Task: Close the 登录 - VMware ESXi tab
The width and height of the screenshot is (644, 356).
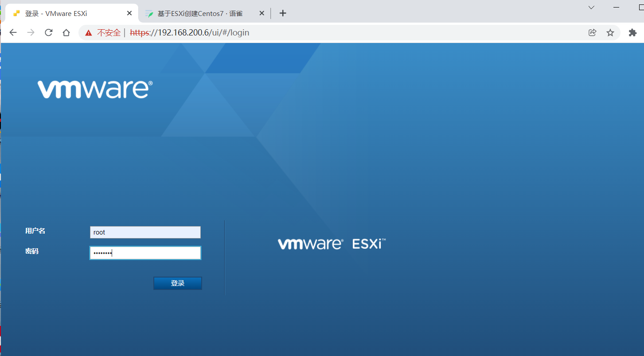Action: (x=129, y=13)
